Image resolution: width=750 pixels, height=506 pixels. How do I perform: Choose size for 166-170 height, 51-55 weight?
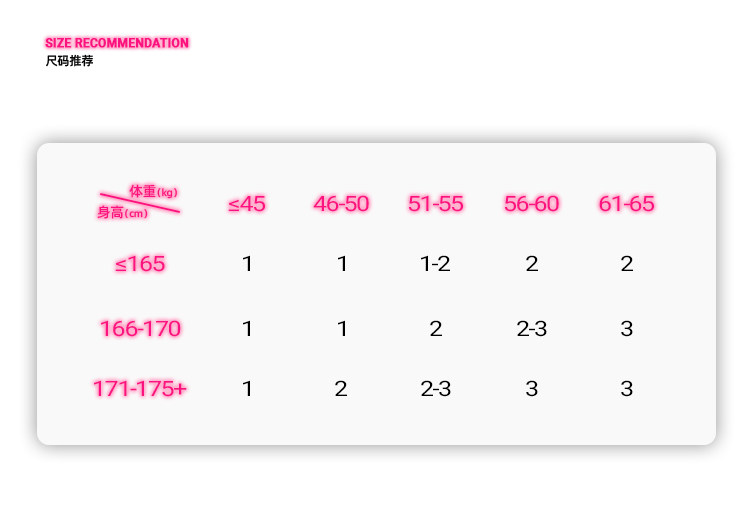tap(436, 328)
